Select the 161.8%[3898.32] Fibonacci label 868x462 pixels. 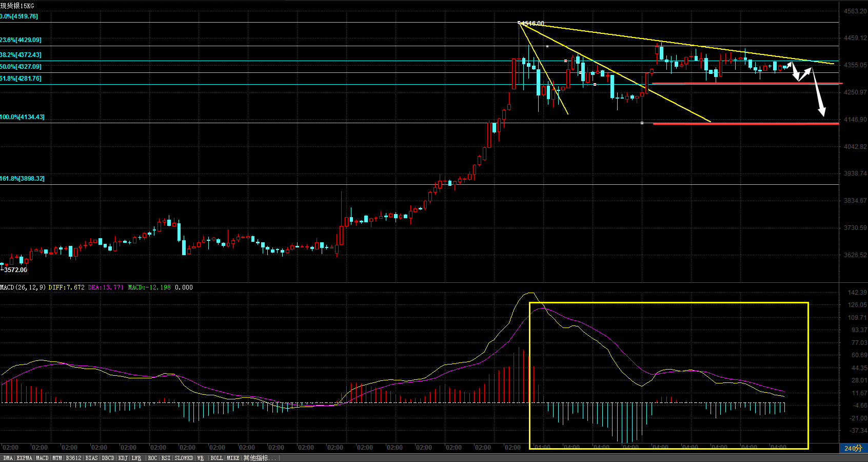click(23, 179)
